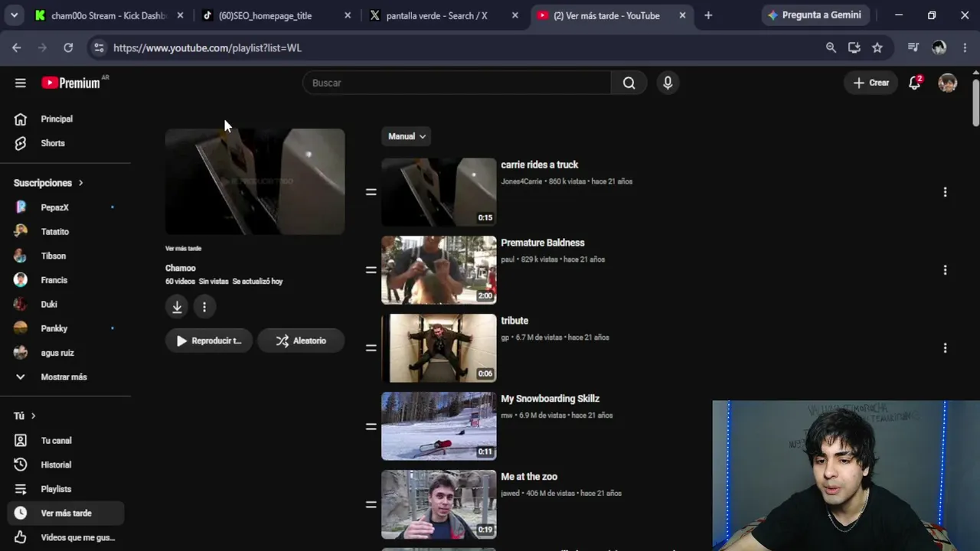Open the notifications bell
Screen dimensions: 980x551
click(x=914, y=83)
